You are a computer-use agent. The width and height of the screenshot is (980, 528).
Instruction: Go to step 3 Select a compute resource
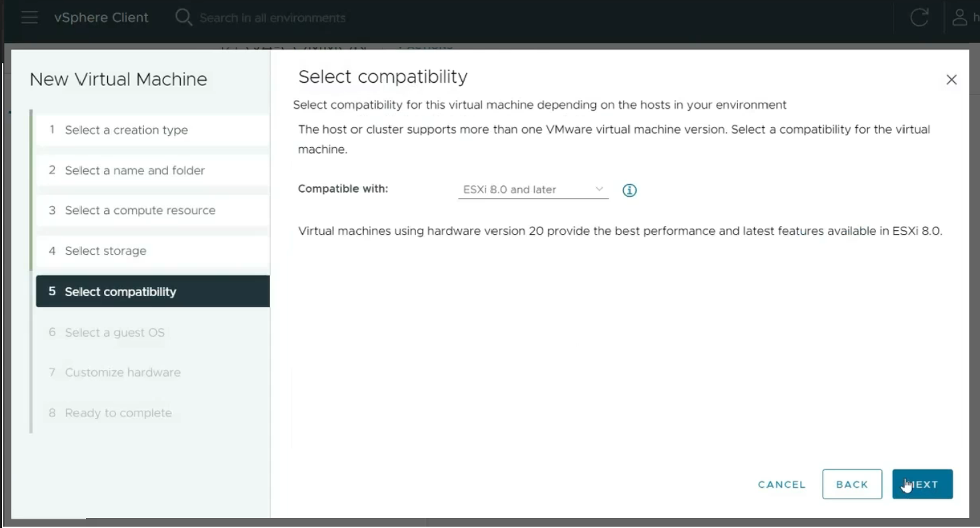coord(140,211)
